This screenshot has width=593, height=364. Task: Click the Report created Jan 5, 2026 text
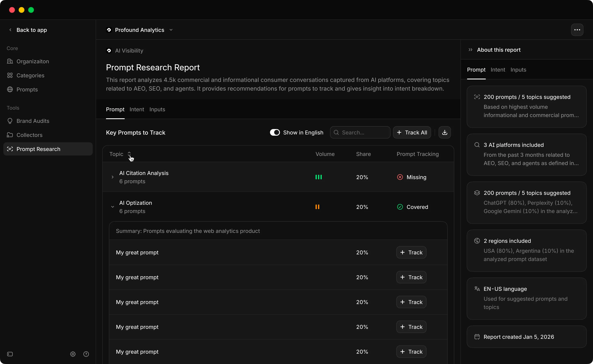(x=518, y=337)
